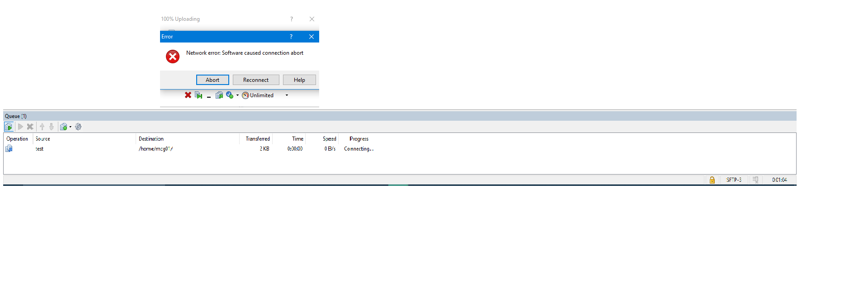Screen dimensions: 868x293
Task: Move queue item down with arrow icon
Action: (x=52, y=127)
